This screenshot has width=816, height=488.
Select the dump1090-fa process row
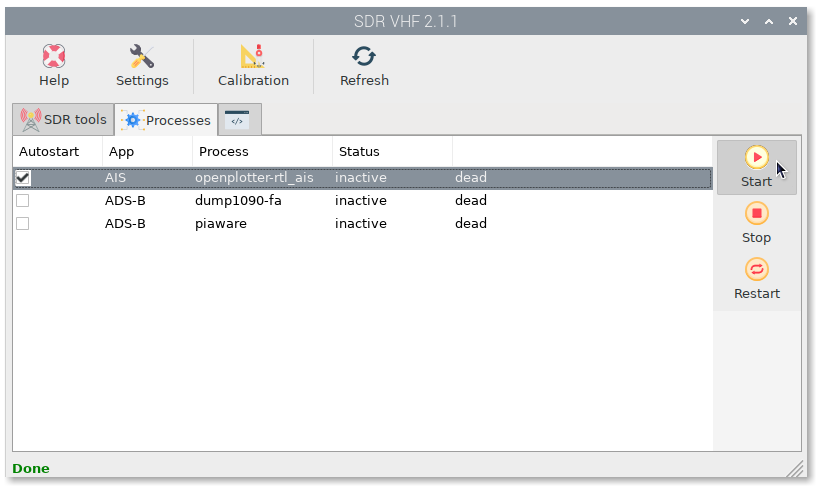coord(362,200)
